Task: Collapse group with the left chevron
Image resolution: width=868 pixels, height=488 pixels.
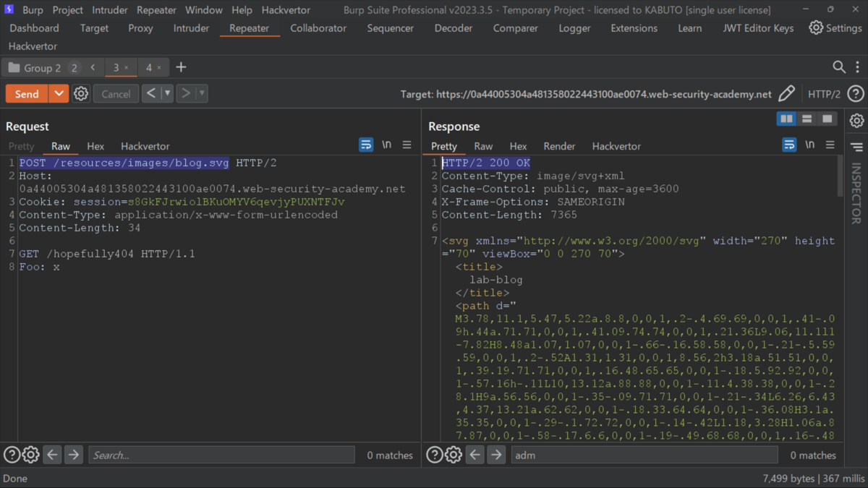Action: (x=93, y=67)
